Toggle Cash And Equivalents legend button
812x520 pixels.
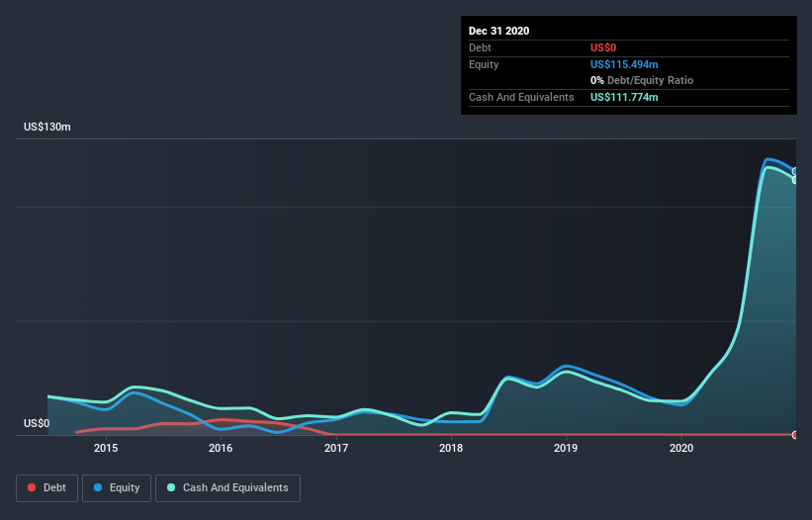227,488
